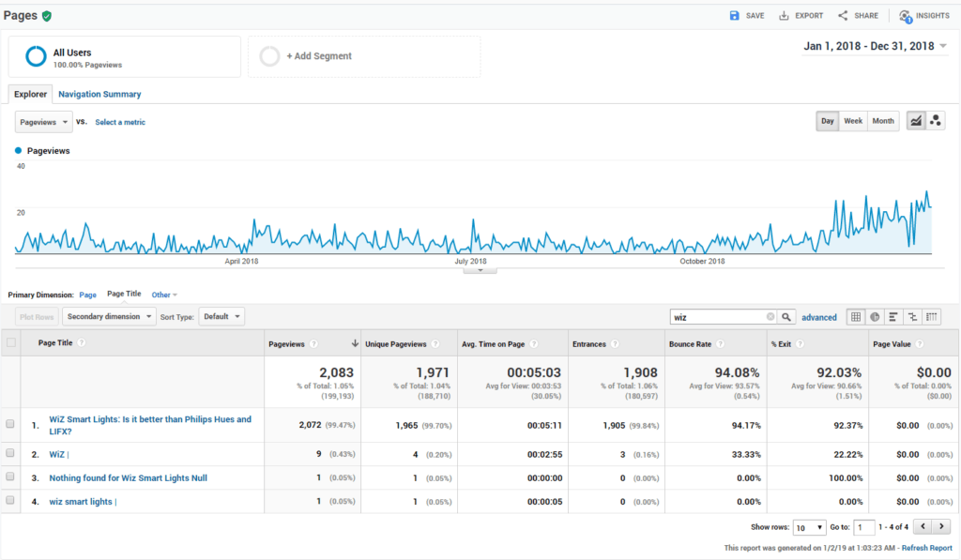
Task: Click help icon next to Avg. Time on Page
Action: (x=534, y=343)
